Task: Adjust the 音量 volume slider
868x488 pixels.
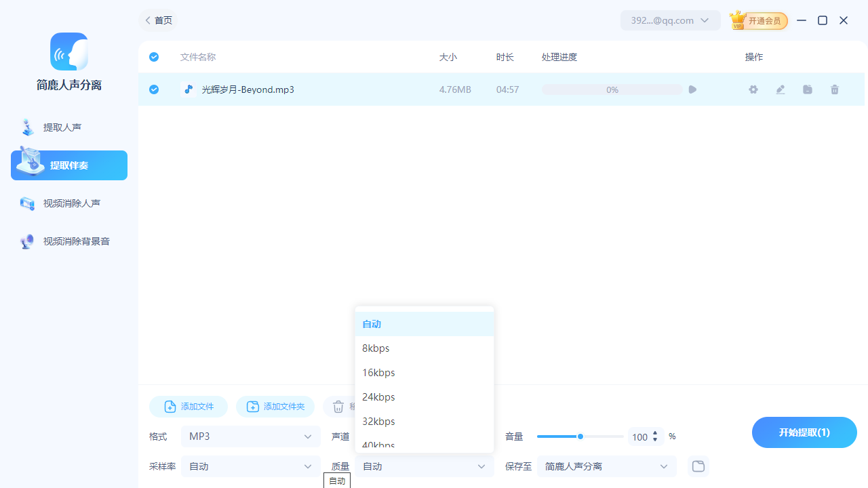Action: click(x=580, y=436)
